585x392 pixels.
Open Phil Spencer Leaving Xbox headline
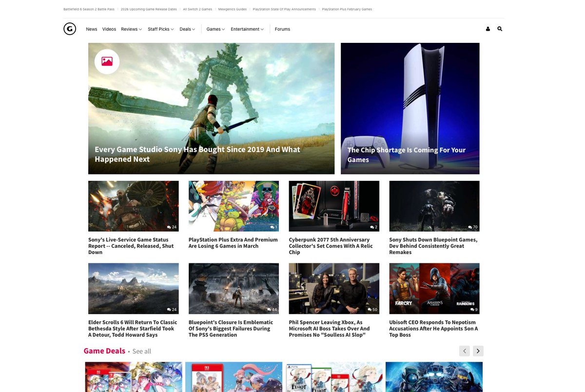tap(330, 328)
